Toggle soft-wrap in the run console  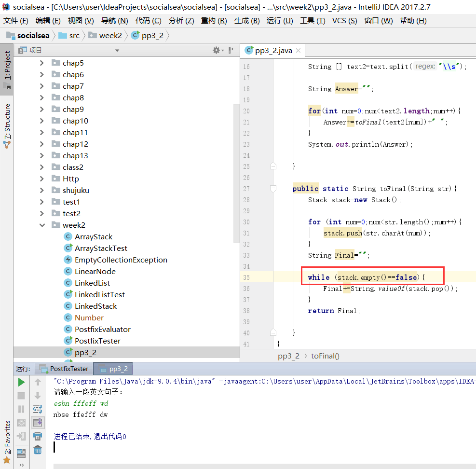click(x=38, y=409)
